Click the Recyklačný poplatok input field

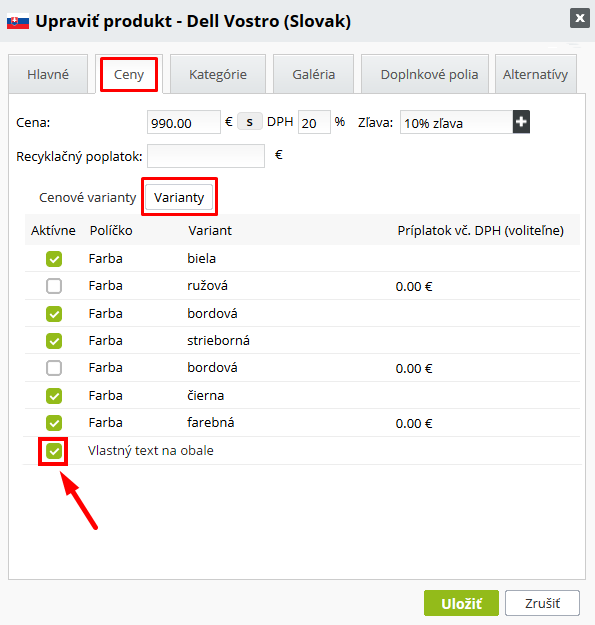coord(206,156)
